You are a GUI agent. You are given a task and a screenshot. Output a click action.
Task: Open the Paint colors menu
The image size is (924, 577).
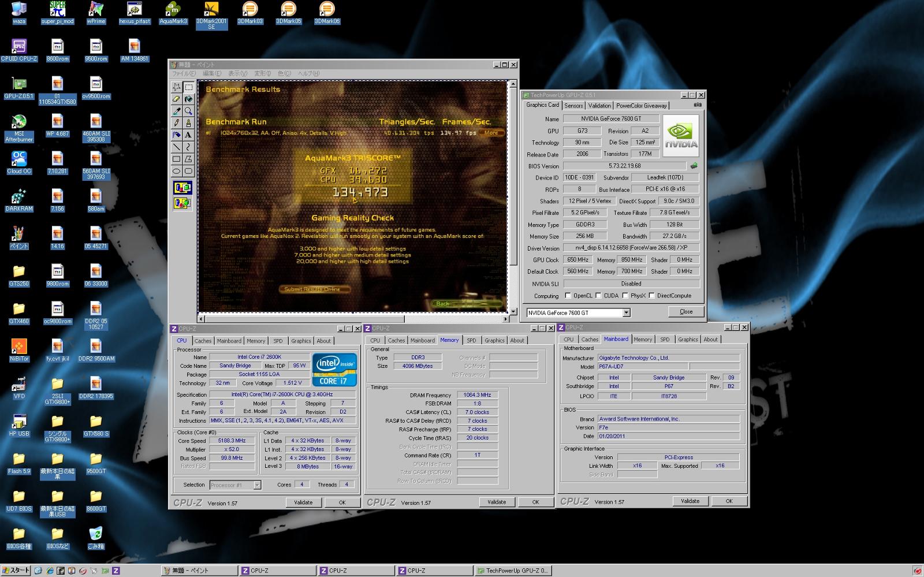284,73
